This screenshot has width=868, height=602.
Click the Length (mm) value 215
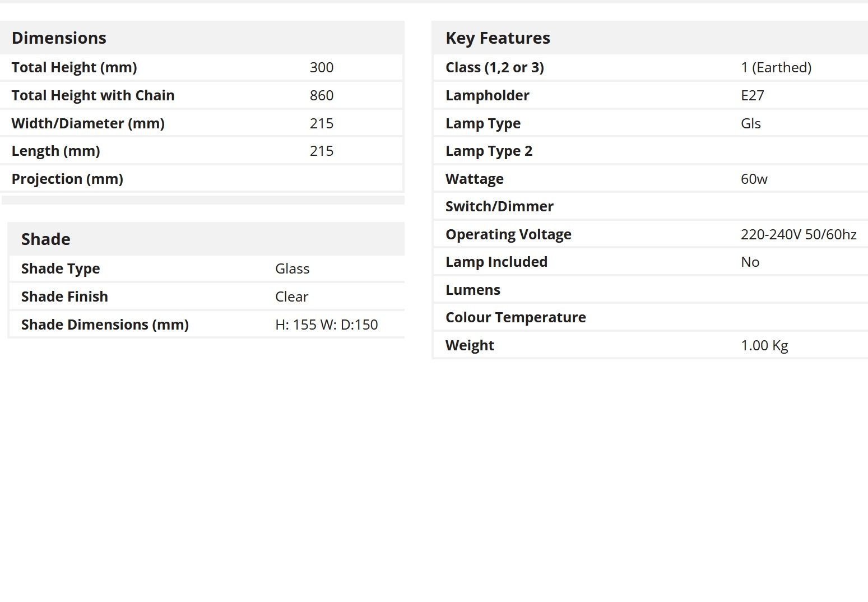click(x=322, y=151)
